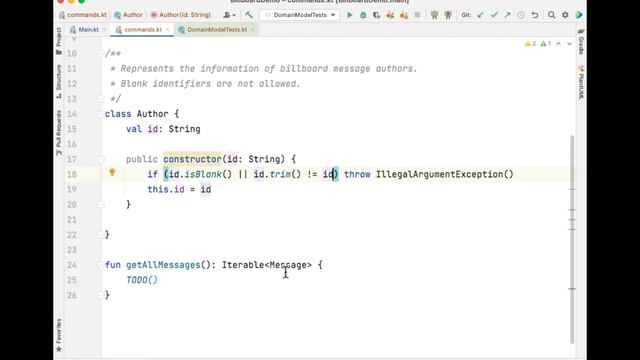Image resolution: width=640 pixels, height=360 pixels.
Task: Click 'getAllMessages' function name
Action: tap(163, 265)
